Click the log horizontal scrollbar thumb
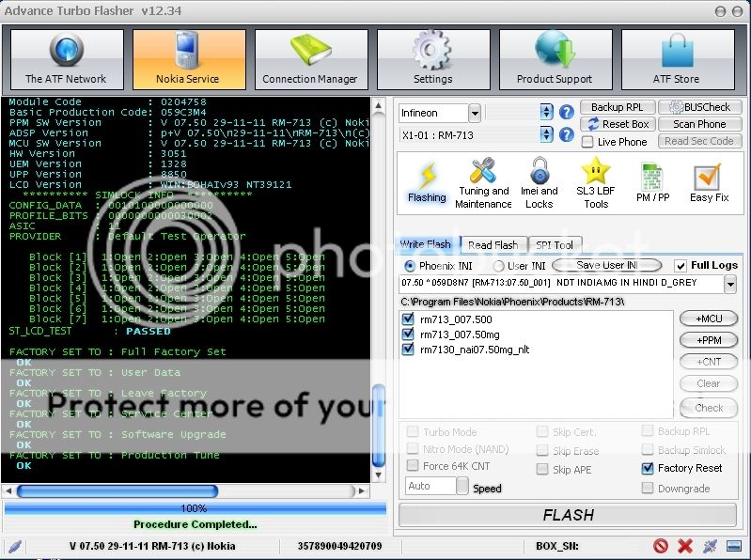The height and width of the screenshot is (560, 751). coord(117,490)
